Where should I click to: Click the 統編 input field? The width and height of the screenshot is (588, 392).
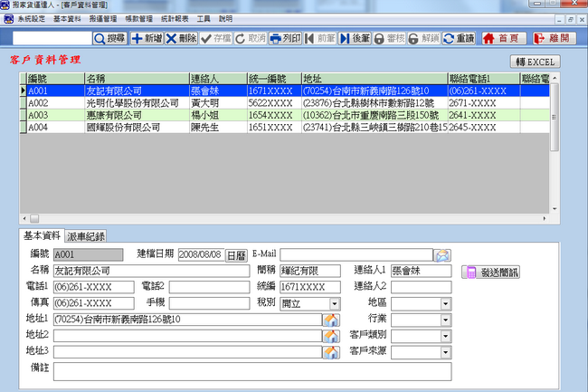310,287
